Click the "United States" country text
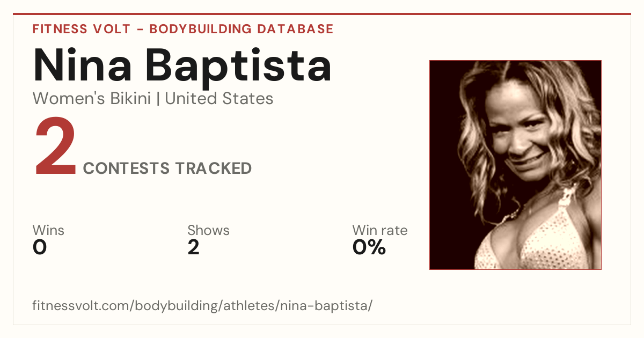 pos(219,99)
